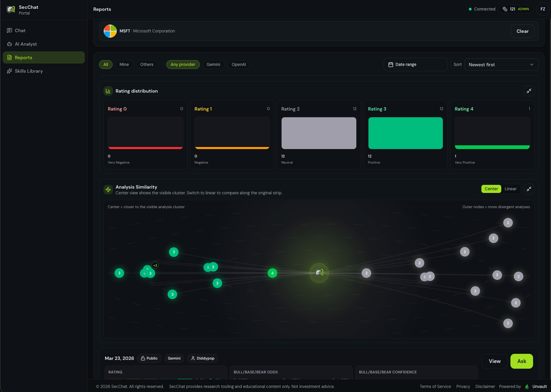Screen dimensions: 551x392
Task: Click the Rating distribution bar-chart icon
Action: [x=108, y=91]
